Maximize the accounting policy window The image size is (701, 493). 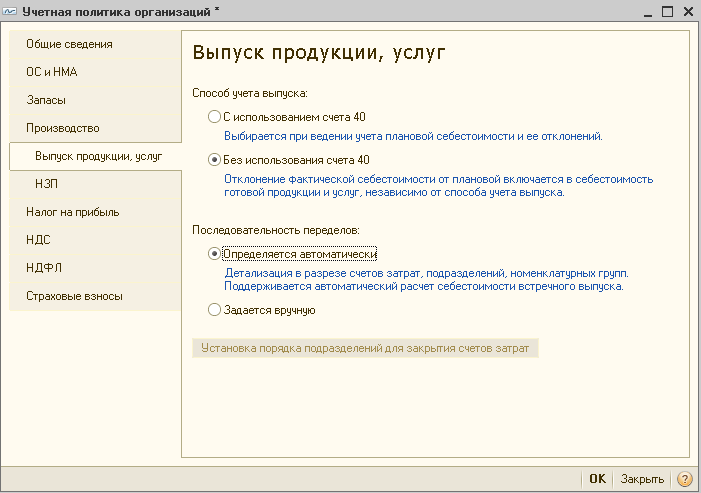point(667,12)
